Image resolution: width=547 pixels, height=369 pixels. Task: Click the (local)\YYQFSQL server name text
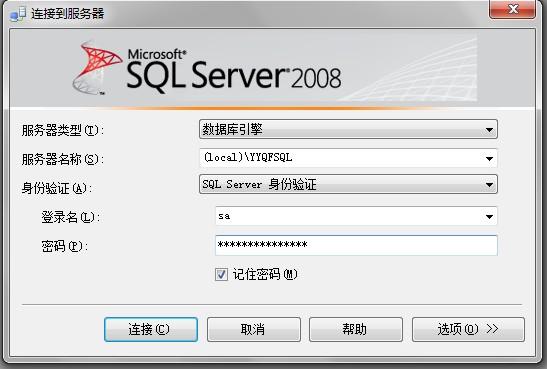[x=248, y=158]
